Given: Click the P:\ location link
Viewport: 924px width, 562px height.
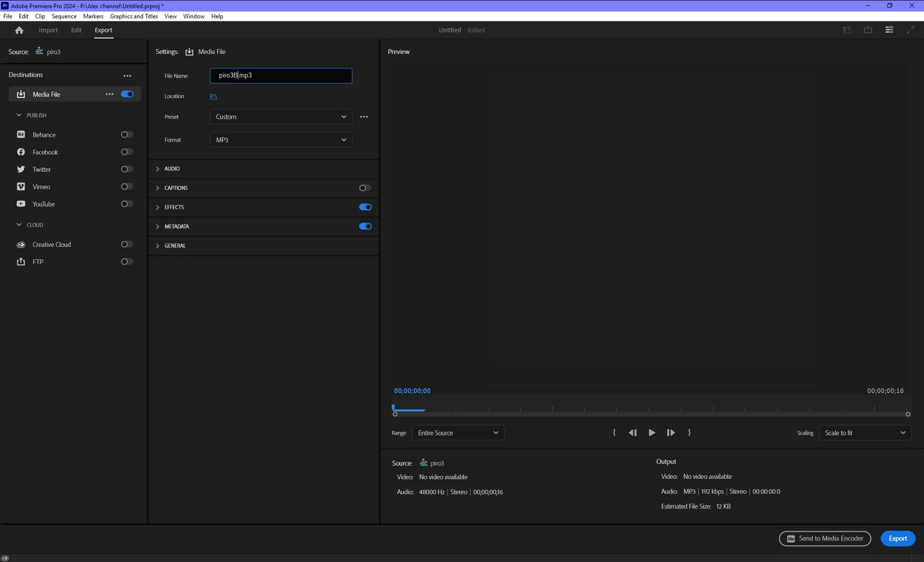Looking at the screenshot, I should [x=213, y=96].
